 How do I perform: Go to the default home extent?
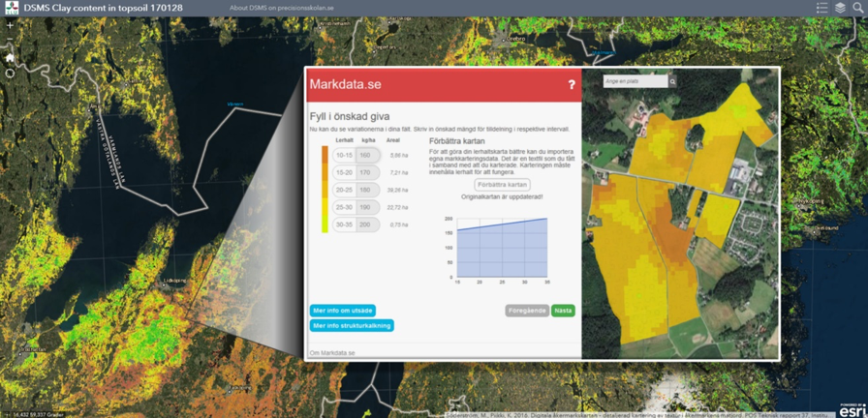click(10, 57)
